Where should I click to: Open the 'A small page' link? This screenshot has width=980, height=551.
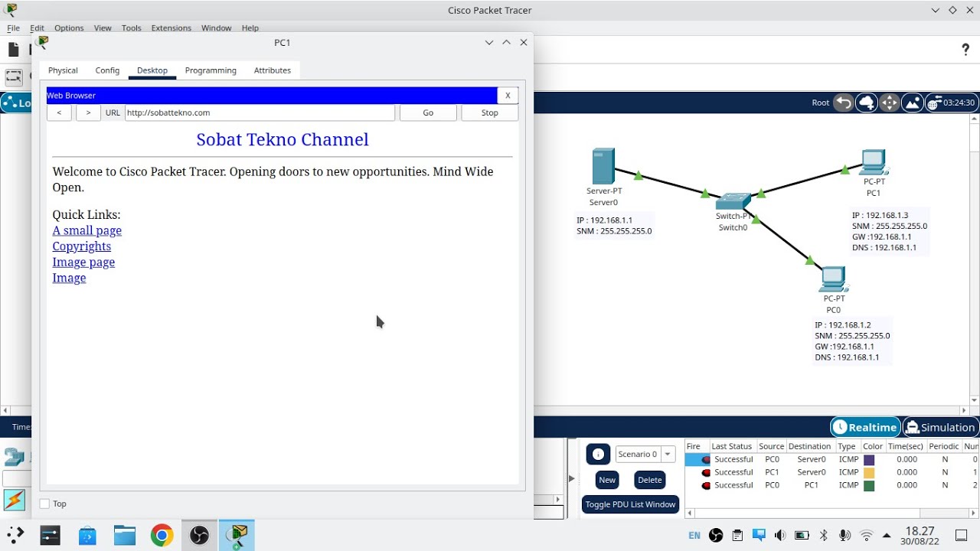click(87, 230)
